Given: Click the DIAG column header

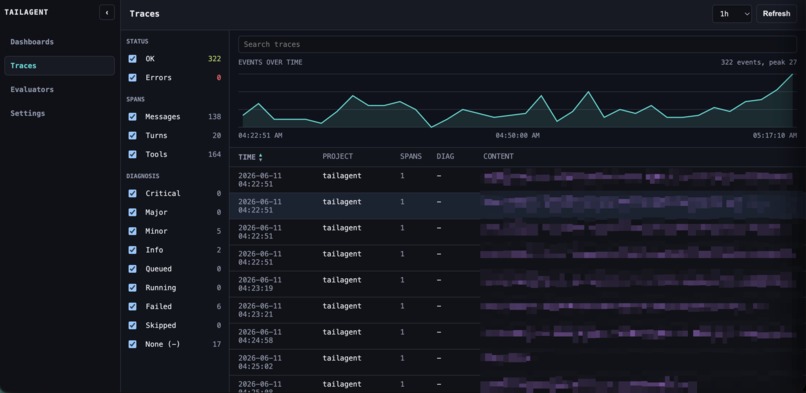Looking at the screenshot, I should 445,156.
